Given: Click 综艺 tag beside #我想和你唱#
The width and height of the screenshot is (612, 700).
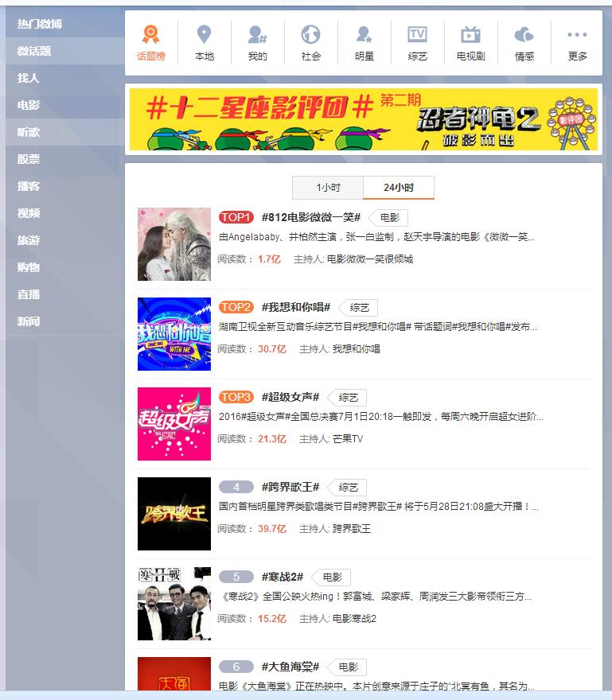Looking at the screenshot, I should (359, 308).
